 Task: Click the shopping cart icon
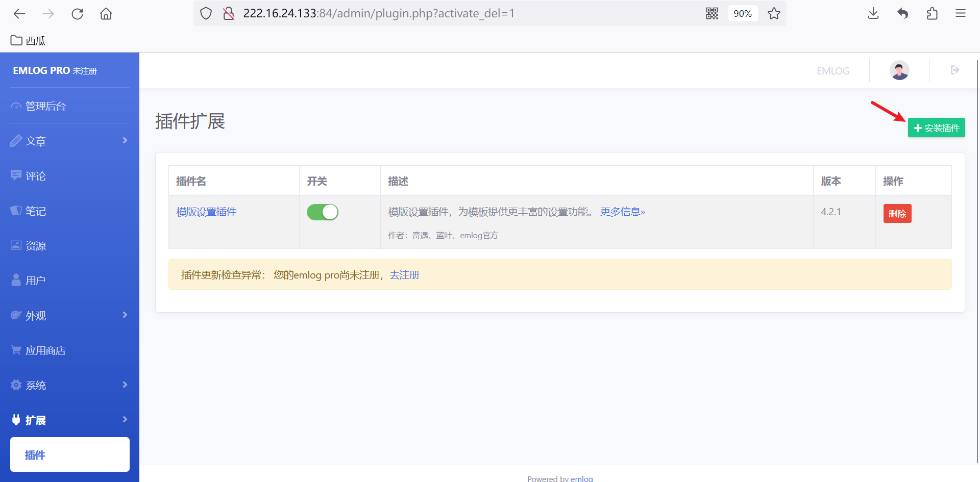[16, 350]
